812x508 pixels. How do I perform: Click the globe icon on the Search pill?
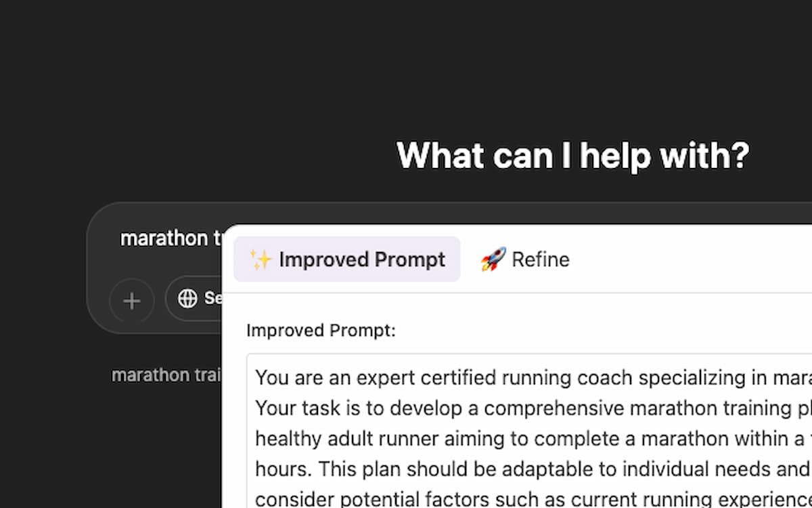point(187,299)
